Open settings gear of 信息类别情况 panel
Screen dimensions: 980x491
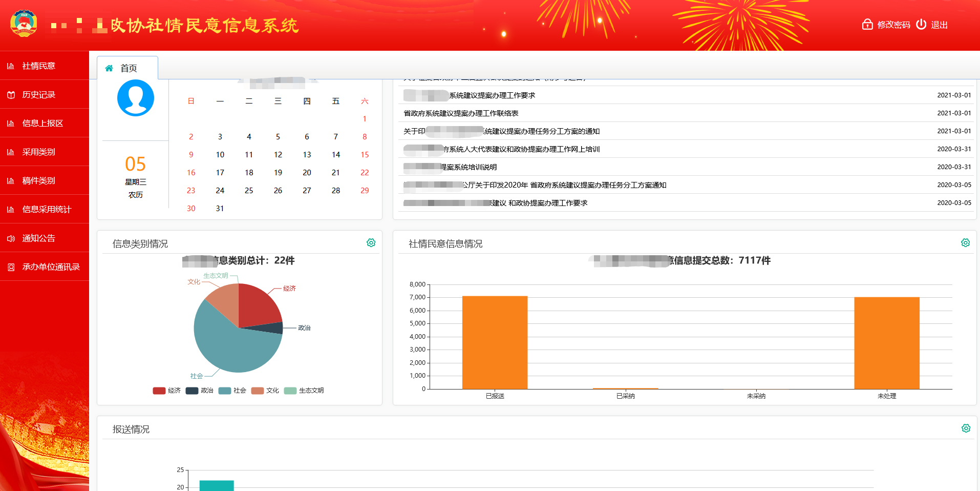[371, 243]
